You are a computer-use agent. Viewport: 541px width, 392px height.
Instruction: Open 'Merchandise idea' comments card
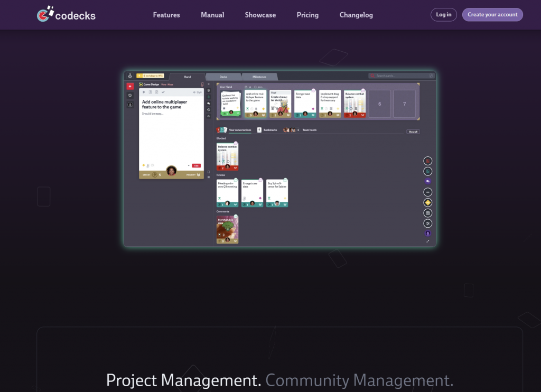(227, 230)
